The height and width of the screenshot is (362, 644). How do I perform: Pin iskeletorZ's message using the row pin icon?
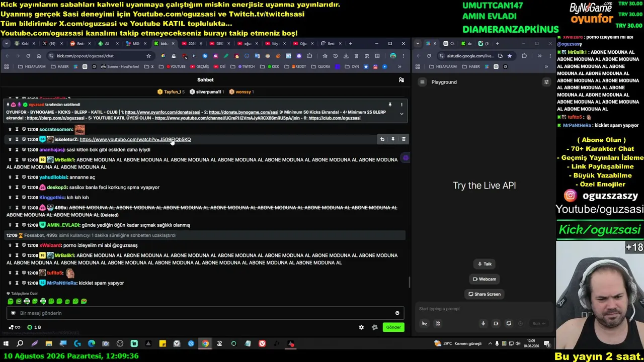pyautogui.click(x=393, y=139)
